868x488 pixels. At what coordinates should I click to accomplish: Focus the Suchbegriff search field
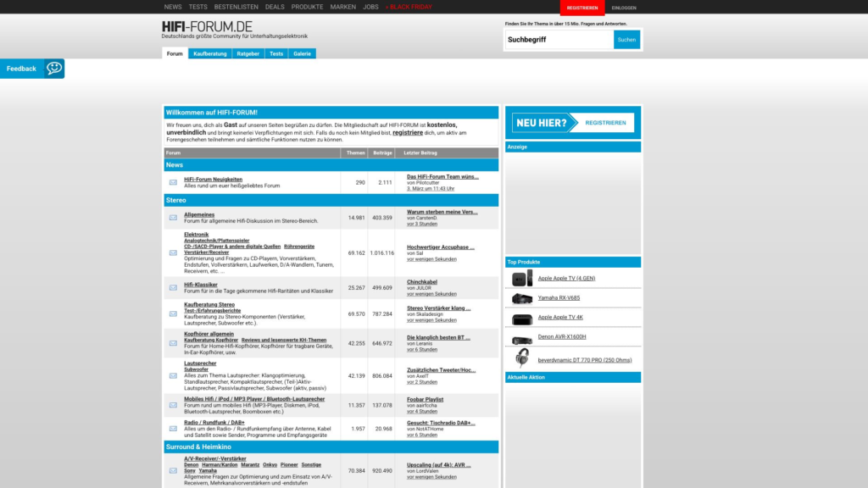click(559, 39)
